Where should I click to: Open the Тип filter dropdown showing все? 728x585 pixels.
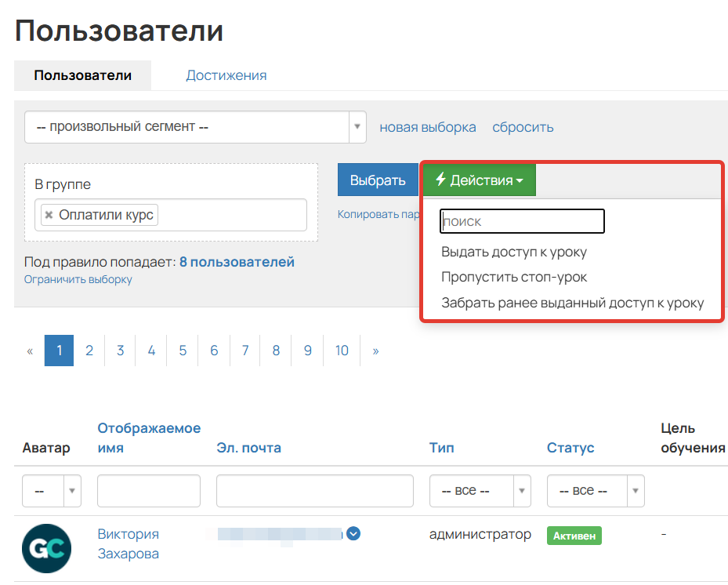[480, 490]
